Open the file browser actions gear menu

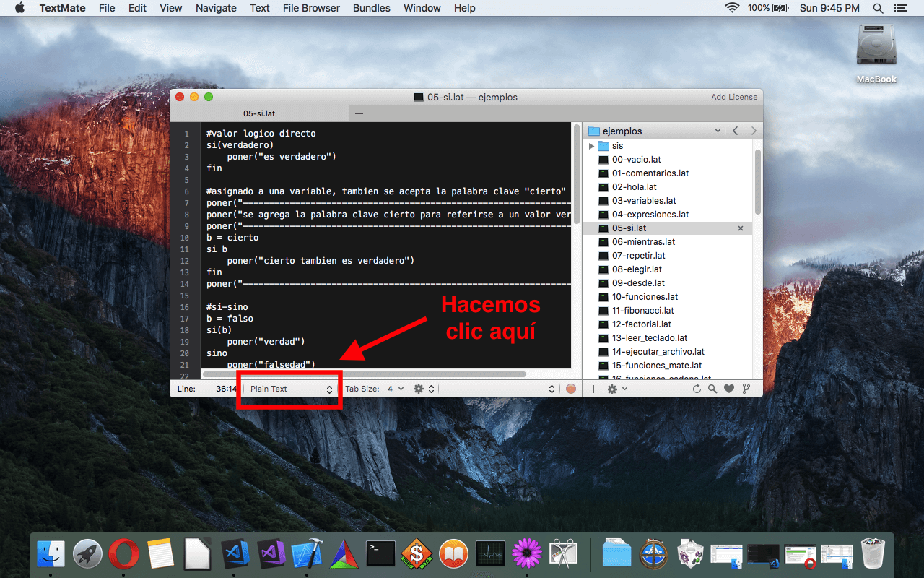tap(617, 389)
